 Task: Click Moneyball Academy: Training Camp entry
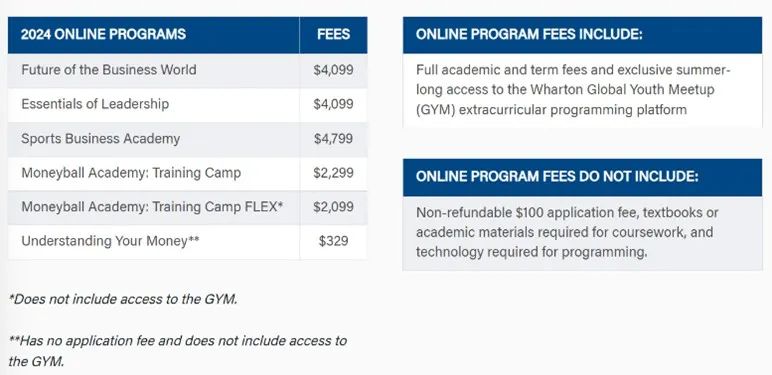click(x=131, y=173)
